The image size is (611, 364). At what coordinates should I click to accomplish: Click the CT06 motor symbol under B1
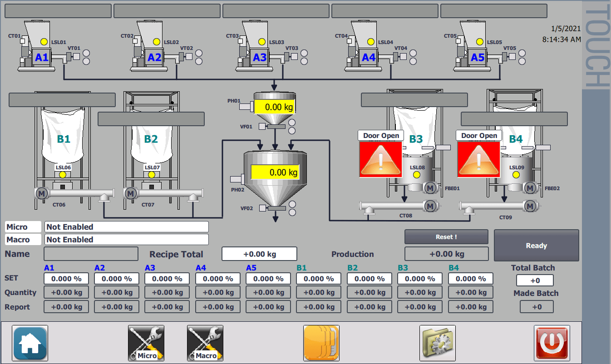[42, 194]
